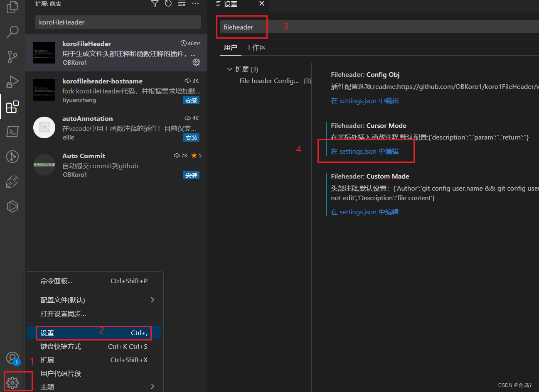This screenshot has height=392, width=539.
Task: Open extensions panel more actions menu
Action: (x=195, y=4)
